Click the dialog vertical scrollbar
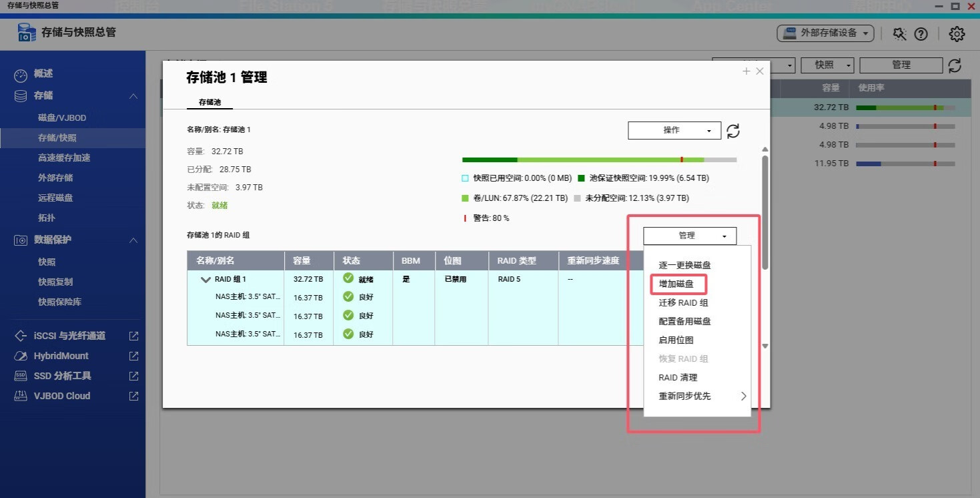This screenshot has height=498, width=980. click(x=765, y=212)
